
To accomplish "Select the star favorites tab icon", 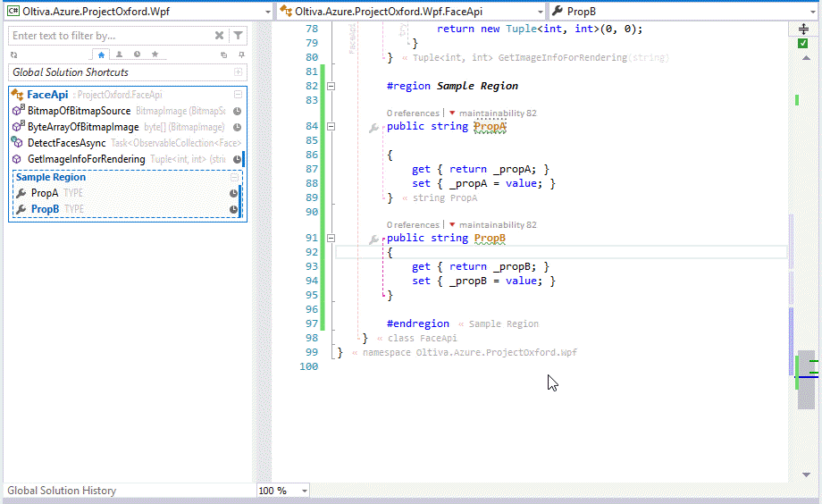I will pyautogui.click(x=155, y=55).
